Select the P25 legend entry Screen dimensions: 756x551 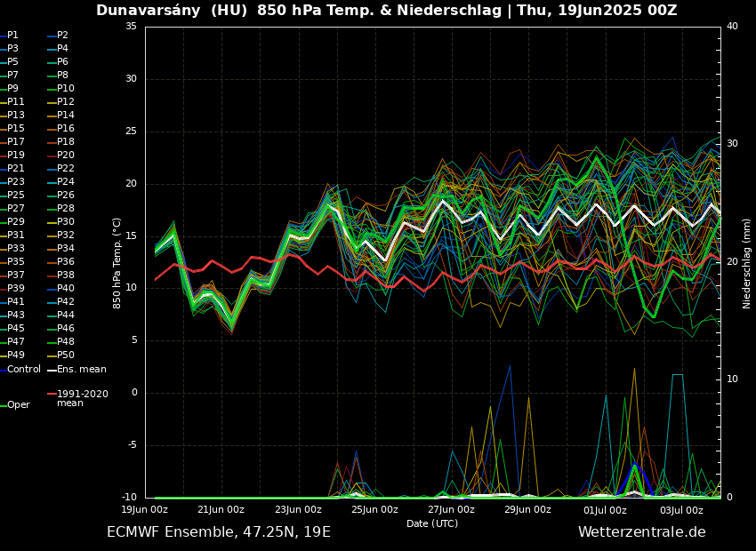[x=16, y=196]
